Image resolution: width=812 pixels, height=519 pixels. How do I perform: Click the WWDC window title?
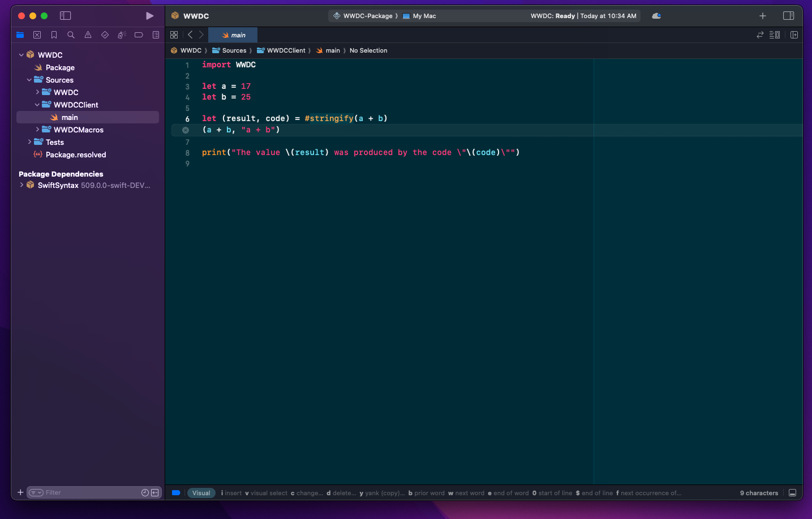coord(196,16)
